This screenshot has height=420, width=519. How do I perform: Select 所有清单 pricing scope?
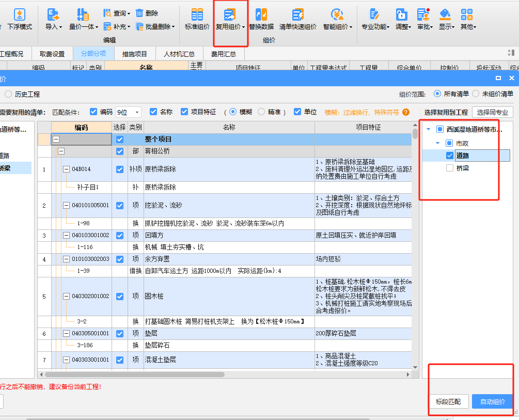coord(437,94)
